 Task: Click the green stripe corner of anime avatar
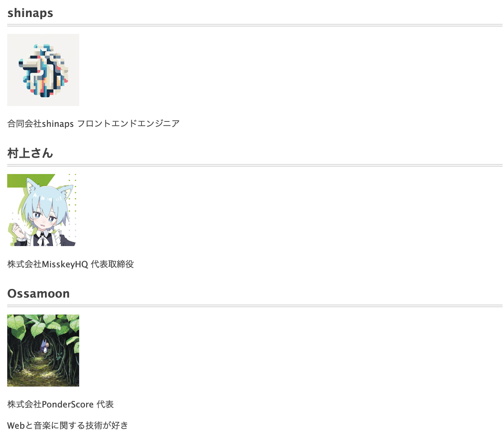pos(25,180)
